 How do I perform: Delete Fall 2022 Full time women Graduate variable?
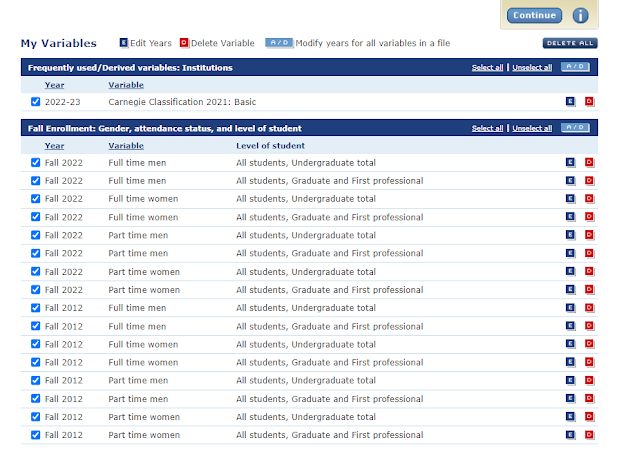(x=589, y=217)
